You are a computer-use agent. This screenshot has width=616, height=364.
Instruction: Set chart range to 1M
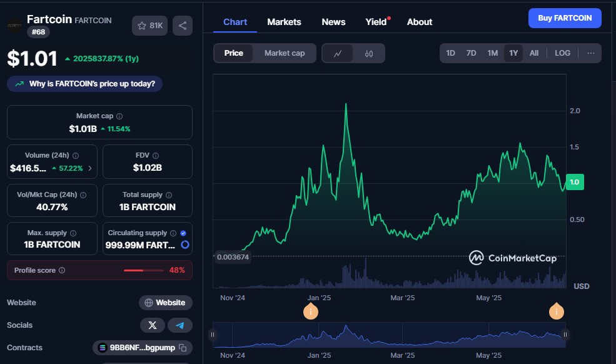click(x=492, y=53)
